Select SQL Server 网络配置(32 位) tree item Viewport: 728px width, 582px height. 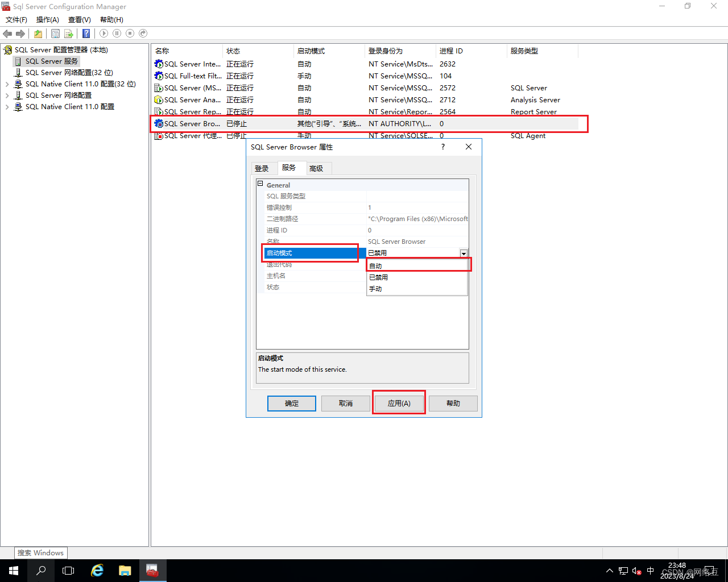69,73
